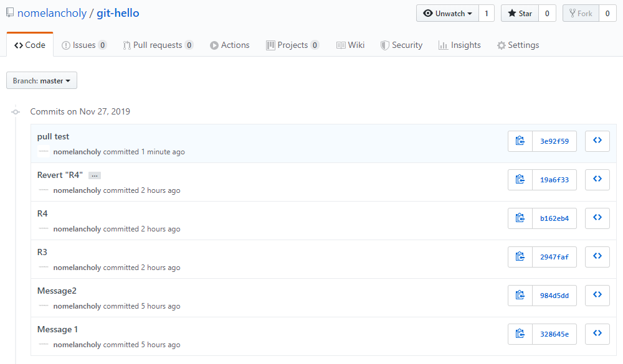Image resolution: width=623 pixels, height=364 pixels.
Task: Switch to the Issues tab
Action: pos(84,45)
